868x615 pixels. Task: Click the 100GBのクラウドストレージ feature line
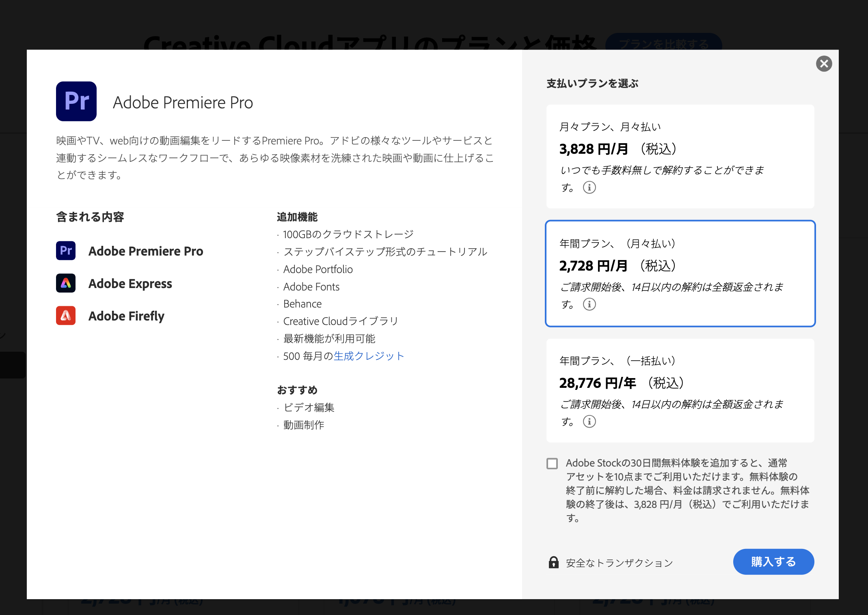(x=348, y=234)
